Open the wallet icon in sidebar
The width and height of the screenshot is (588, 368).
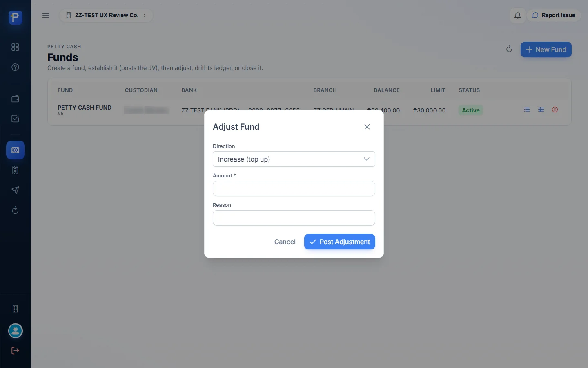pyautogui.click(x=16, y=99)
